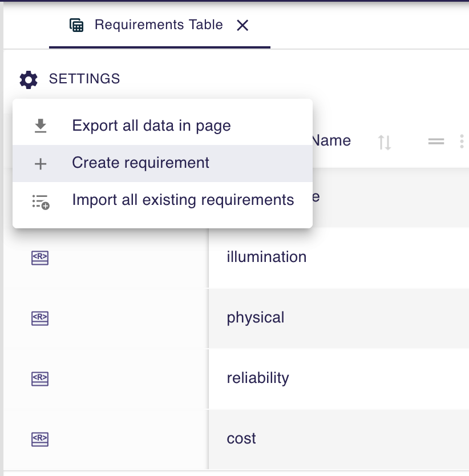469x476 pixels.
Task: Click the <R> icon beside cost
Action: coord(39,439)
